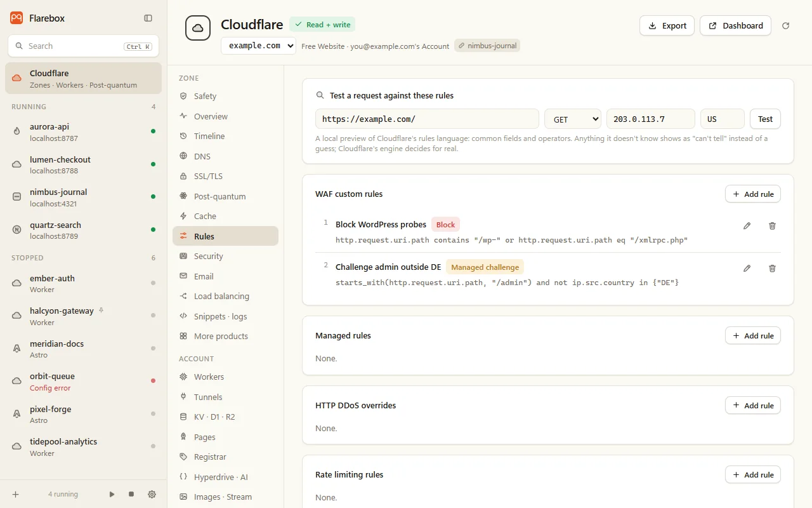The image size is (812, 508).
Task: Open the Dashboard link button
Action: click(x=735, y=26)
